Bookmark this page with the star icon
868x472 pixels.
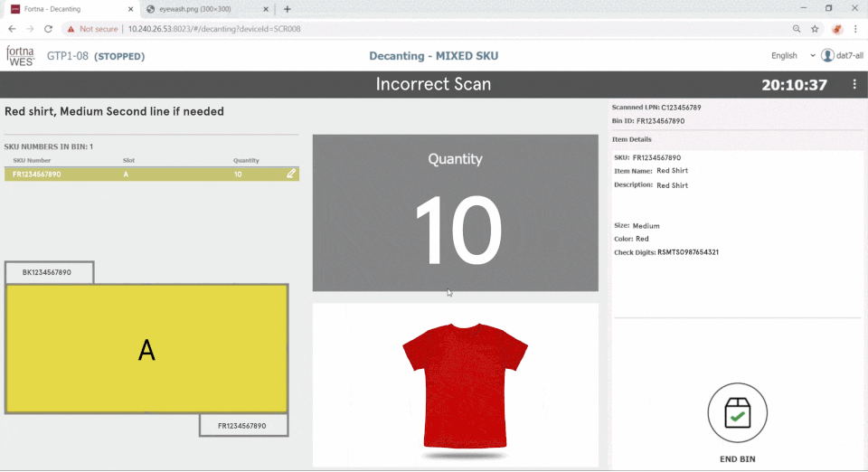point(815,29)
